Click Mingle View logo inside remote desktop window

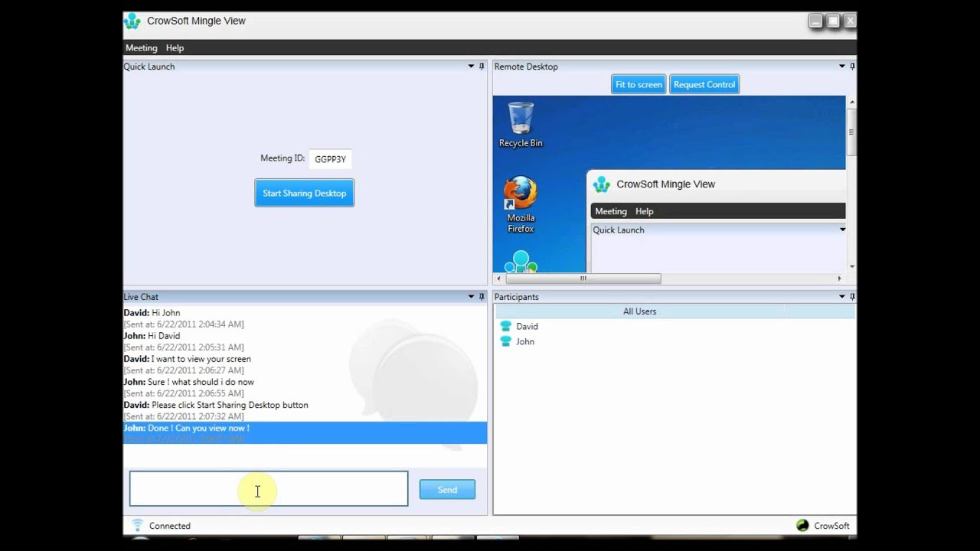[602, 184]
